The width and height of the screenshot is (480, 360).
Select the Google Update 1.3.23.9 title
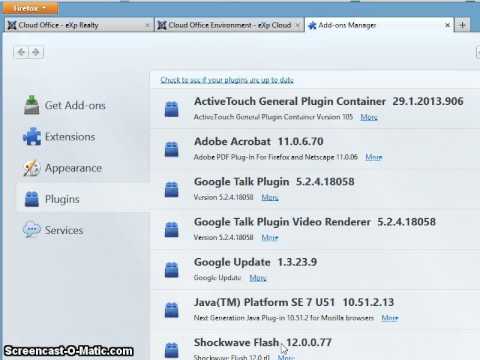[x=255, y=262]
